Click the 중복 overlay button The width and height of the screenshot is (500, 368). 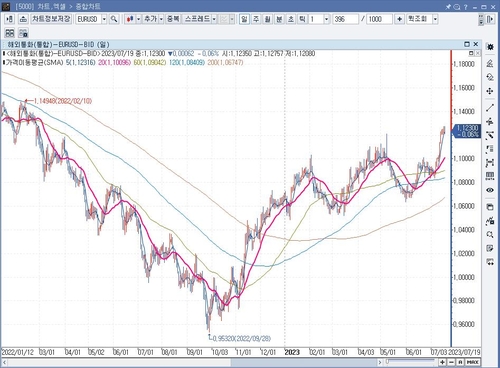173,19
